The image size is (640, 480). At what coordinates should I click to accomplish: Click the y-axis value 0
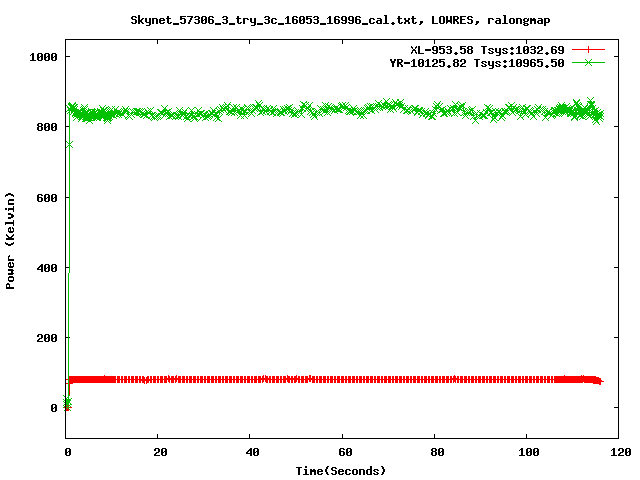click(54, 408)
